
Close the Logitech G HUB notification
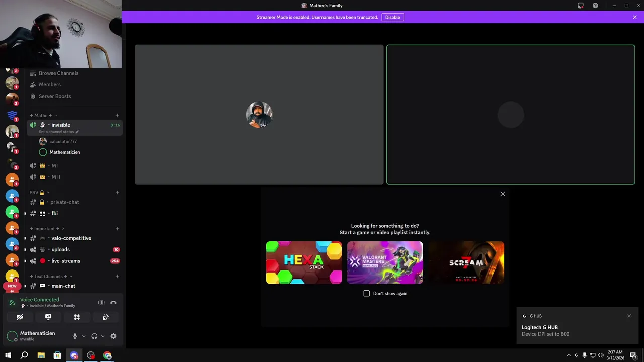629,316
